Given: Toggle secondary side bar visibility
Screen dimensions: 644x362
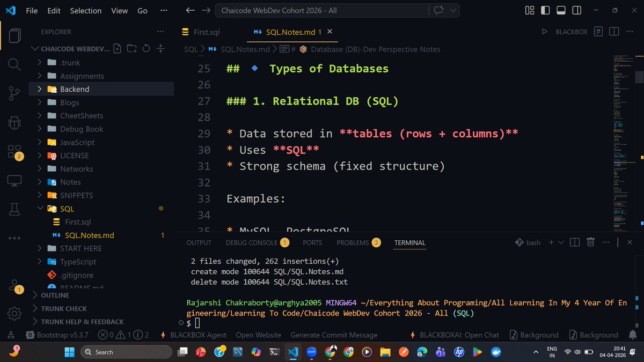Looking at the screenshot, I should (576, 10).
